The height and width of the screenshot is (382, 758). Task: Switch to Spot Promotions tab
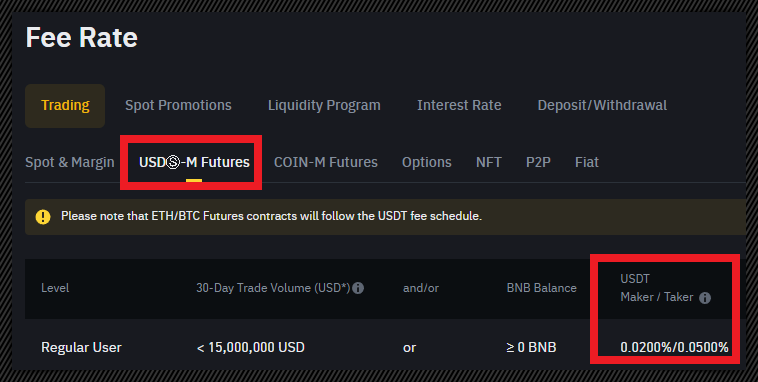coord(178,105)
